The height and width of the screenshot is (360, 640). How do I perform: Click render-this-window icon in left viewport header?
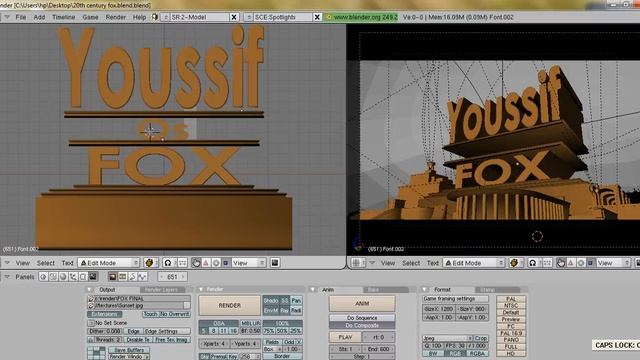click(275, 263)
